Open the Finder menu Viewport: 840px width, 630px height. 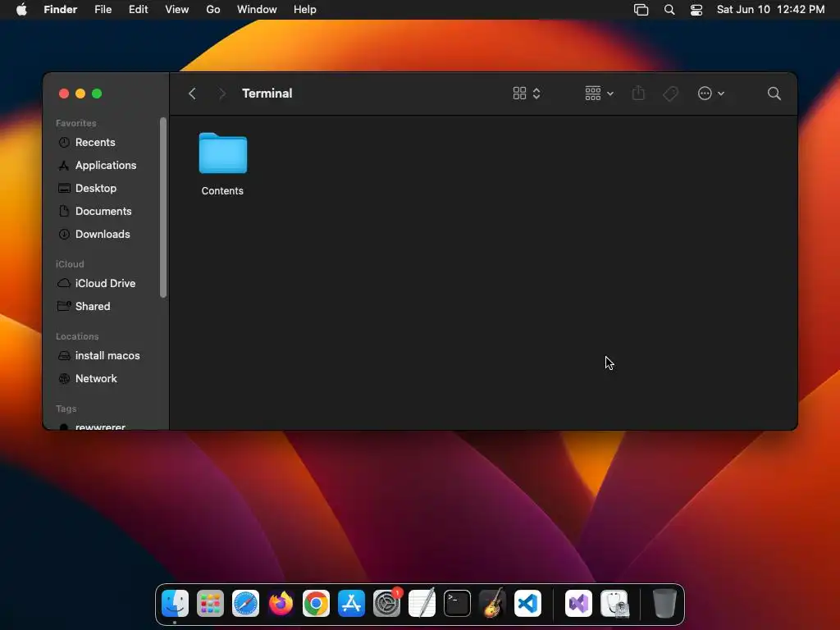coord(61,10)
